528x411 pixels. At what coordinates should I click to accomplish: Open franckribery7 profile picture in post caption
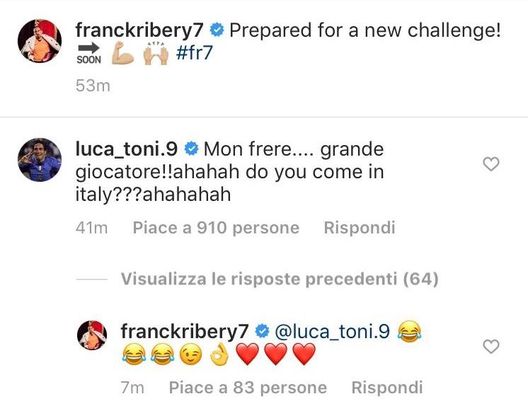tap(39, 41)
